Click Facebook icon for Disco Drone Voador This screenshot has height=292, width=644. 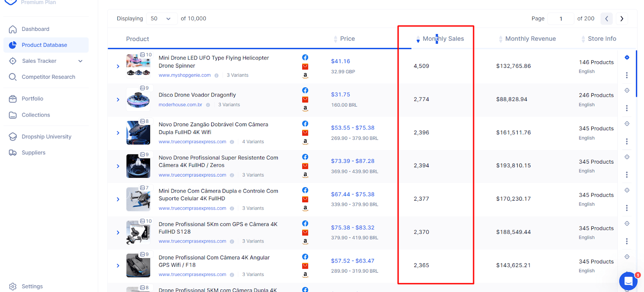click(305, 90)
